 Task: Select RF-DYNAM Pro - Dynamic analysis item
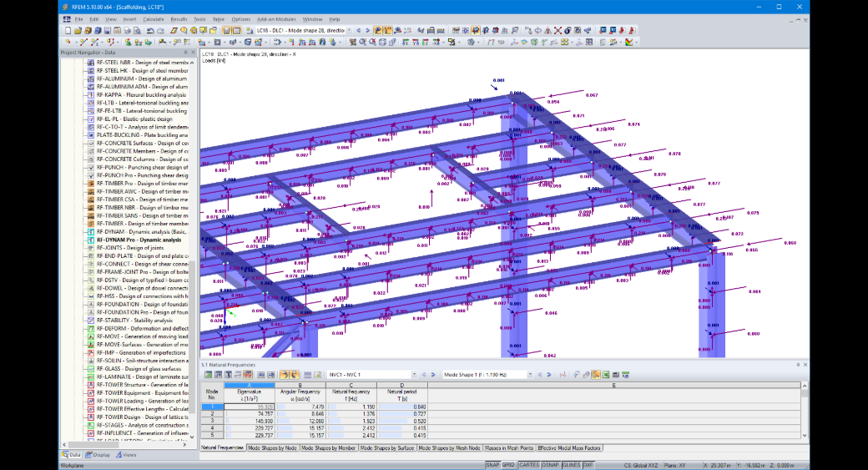[139, 240]
